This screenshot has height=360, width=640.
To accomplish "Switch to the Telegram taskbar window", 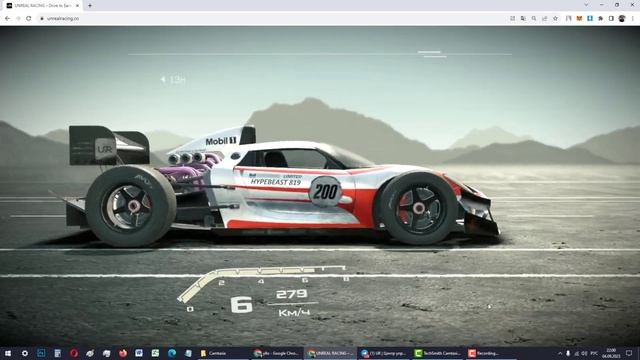I will coord(384,353).
